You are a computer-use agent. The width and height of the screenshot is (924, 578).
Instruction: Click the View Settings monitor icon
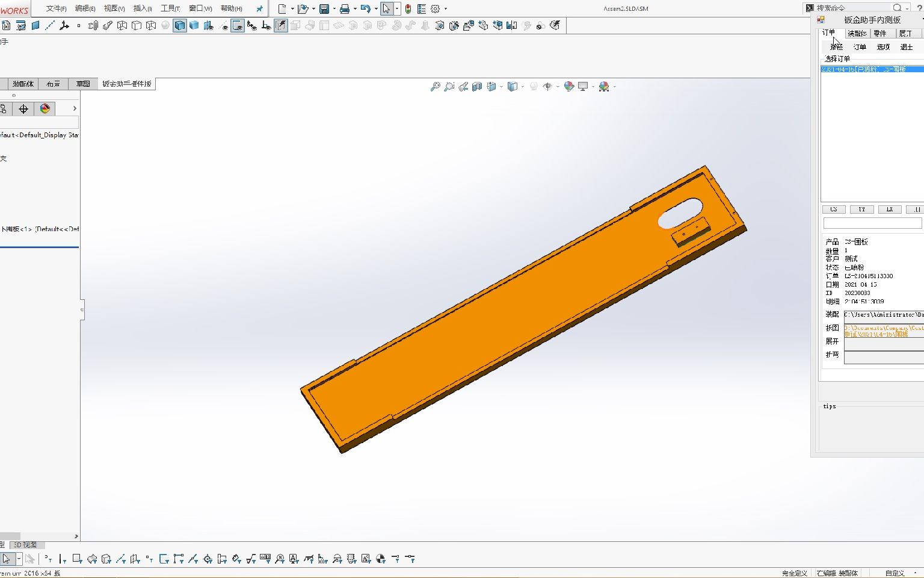click(583, 87)
